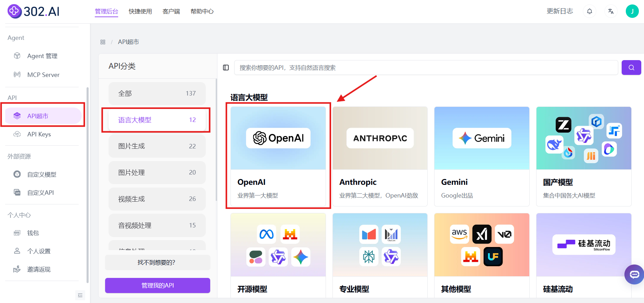Viewport: 644px width, 303px height.
Task: Select the 全部 category with 137
Action: (157, 93)
